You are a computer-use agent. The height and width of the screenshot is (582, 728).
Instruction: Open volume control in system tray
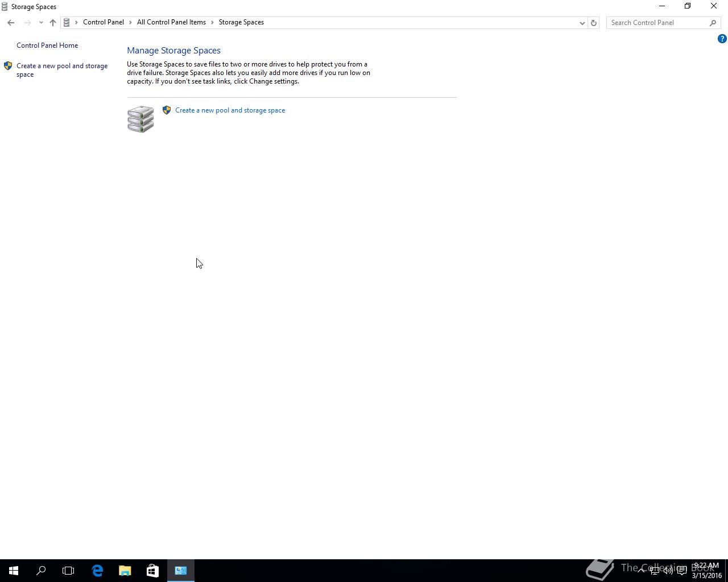668,571
